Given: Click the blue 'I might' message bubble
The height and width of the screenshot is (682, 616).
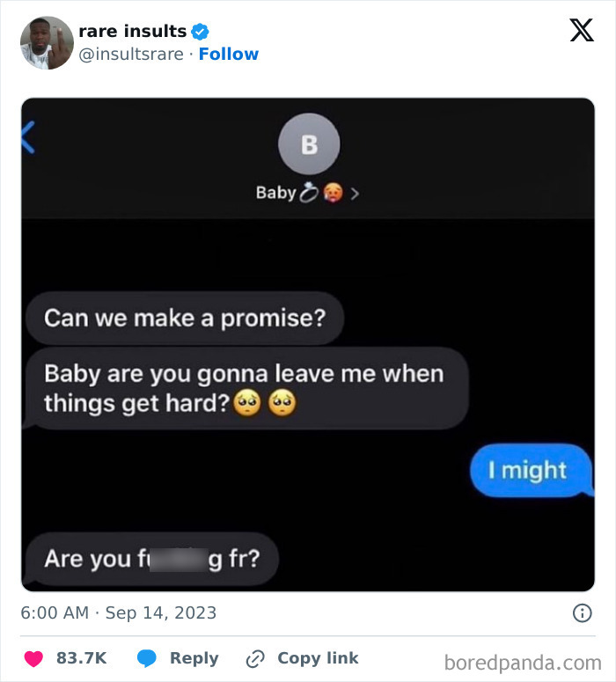Looking at the screenshot, I should click(532, 470).
